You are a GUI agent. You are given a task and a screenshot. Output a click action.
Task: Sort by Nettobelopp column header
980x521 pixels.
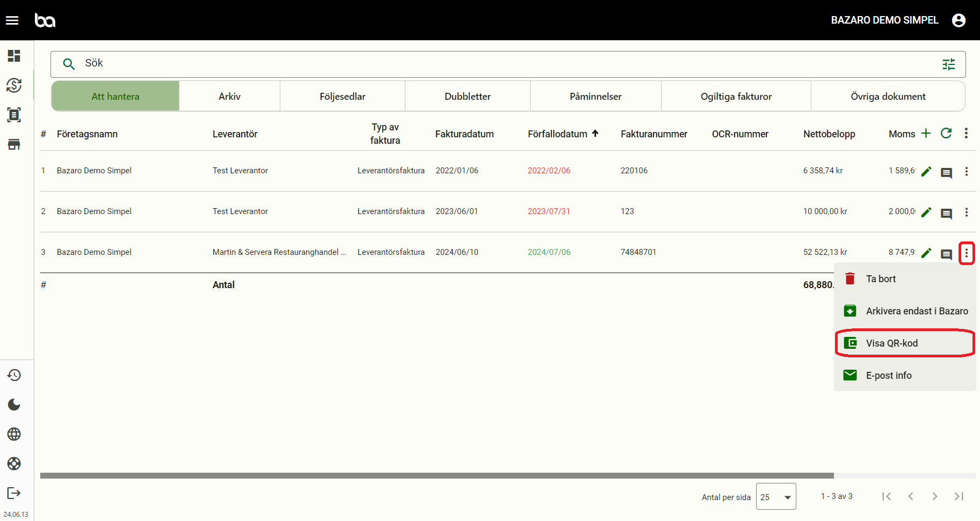point(829,134)
